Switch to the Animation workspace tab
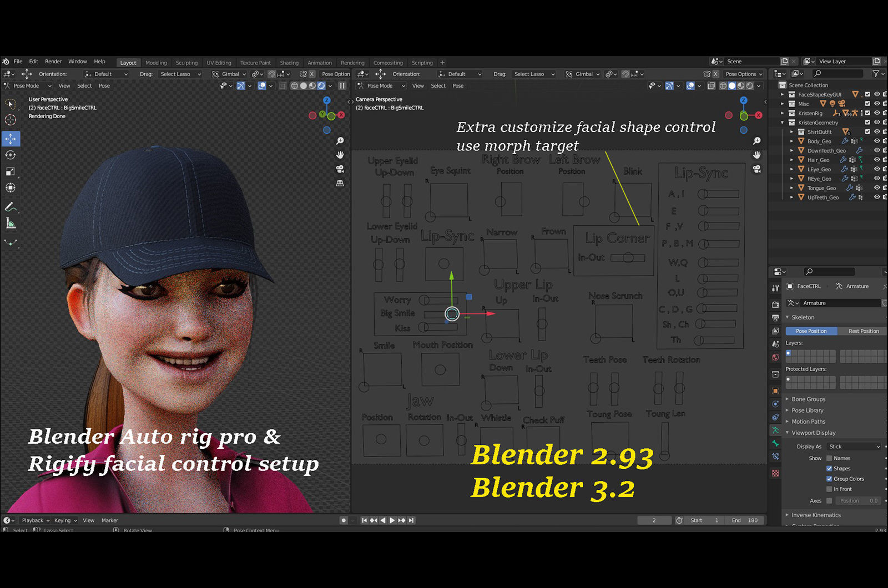 (320, 63)
